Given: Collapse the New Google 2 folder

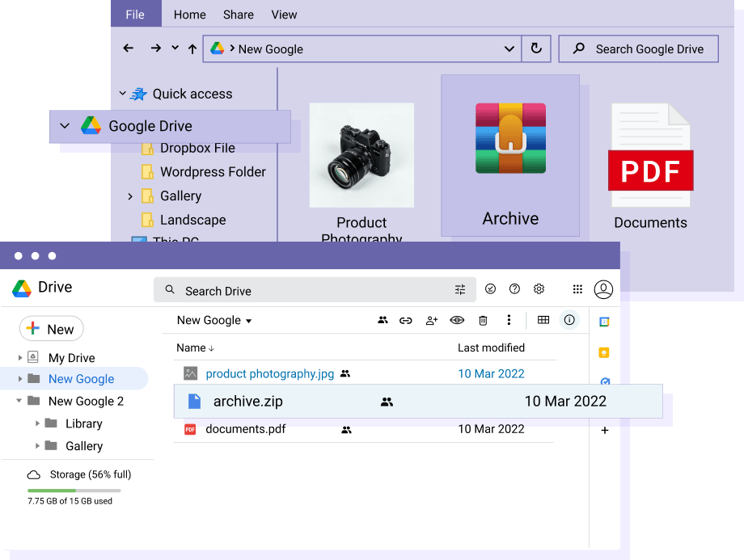Looking at the screenshot, I should tap(19, 401).
